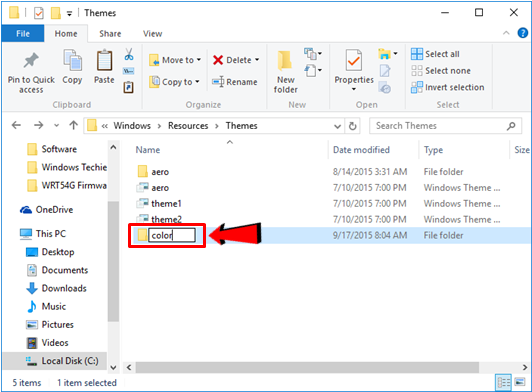Open Downloads in navigation pane
The image size is (532, 392).
(x=56, y=288)
